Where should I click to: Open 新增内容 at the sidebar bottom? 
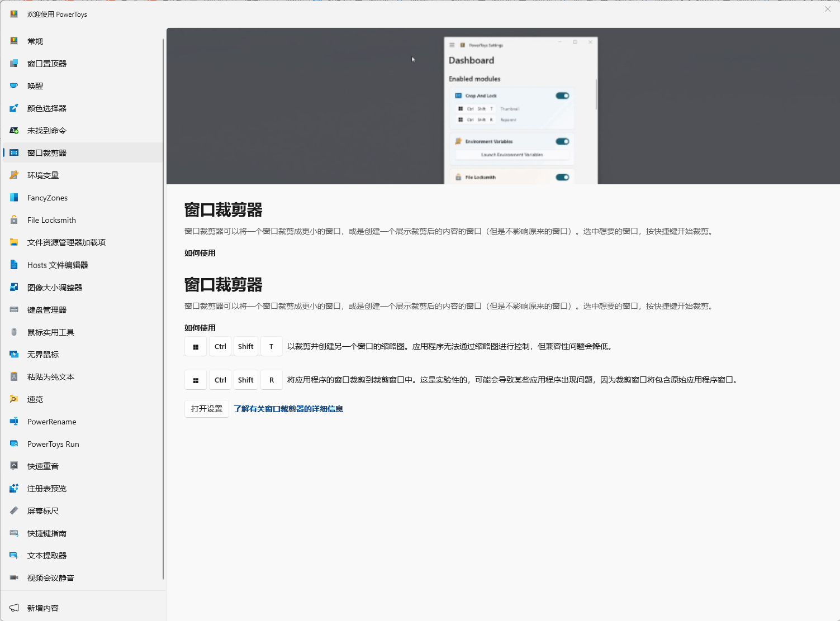(82, 608)
